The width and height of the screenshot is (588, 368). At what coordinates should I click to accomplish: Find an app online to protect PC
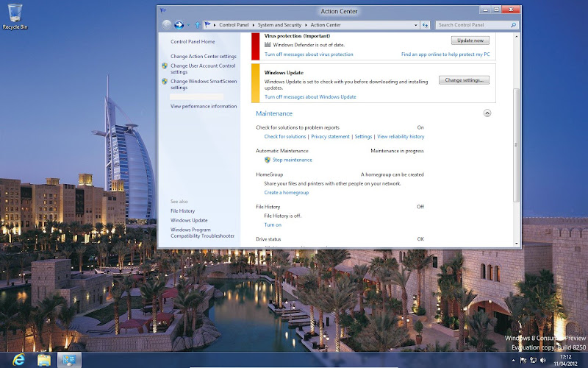click(445, 54)
